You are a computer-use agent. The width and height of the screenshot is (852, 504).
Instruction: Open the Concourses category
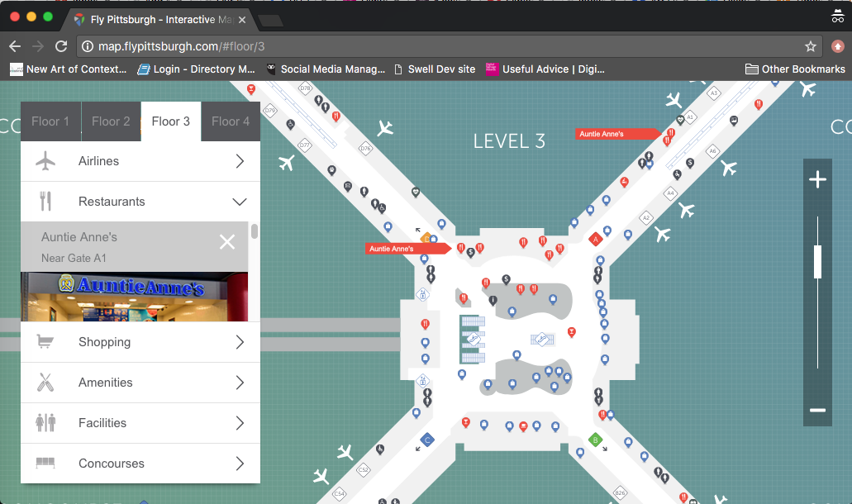[140, 464]
